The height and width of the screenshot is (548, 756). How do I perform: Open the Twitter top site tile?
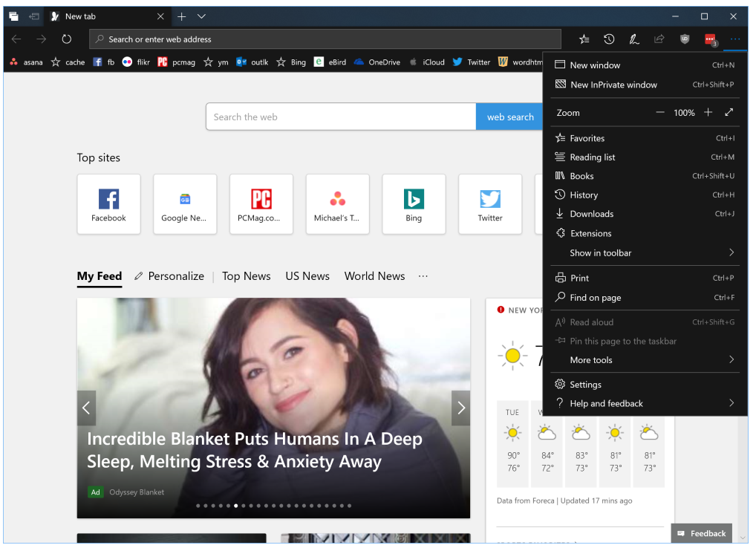point(490,203)
